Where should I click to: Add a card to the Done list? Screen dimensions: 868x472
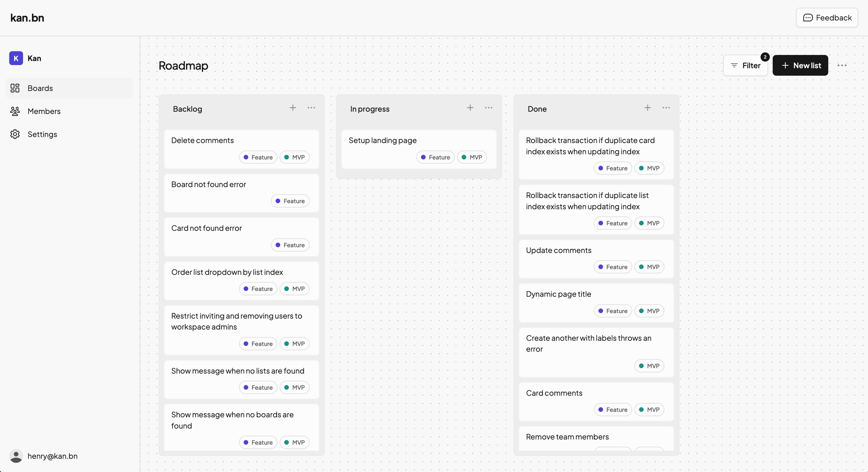click(647, 108)
